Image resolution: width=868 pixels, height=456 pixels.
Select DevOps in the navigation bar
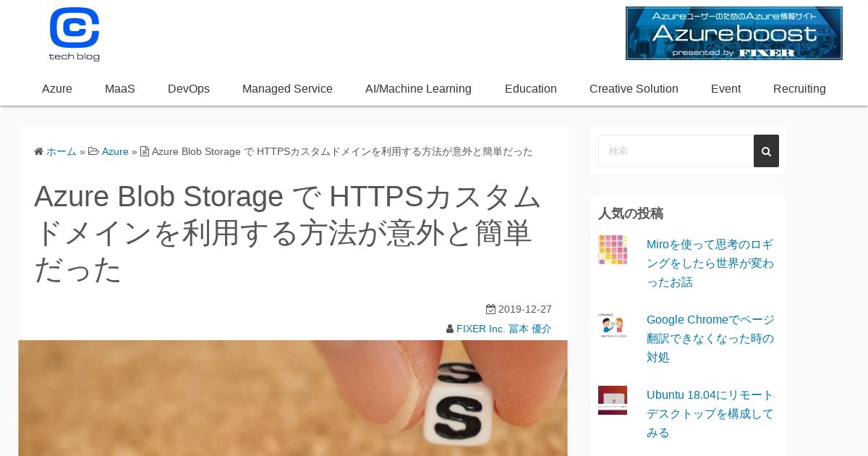coord(189,88)
